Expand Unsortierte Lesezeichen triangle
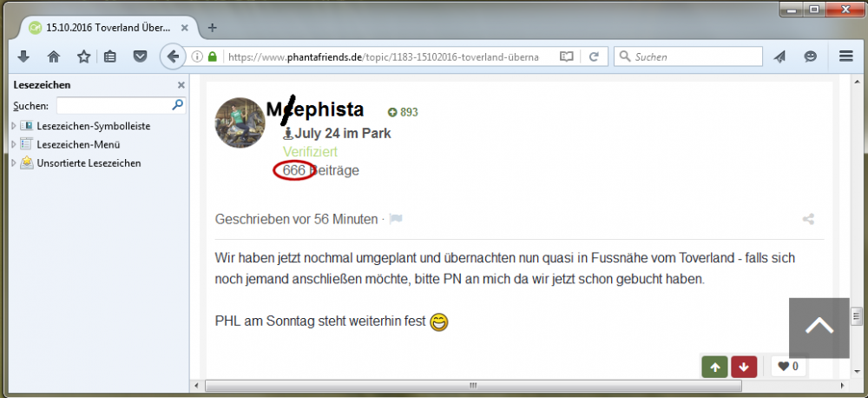 tap(14, 163)
